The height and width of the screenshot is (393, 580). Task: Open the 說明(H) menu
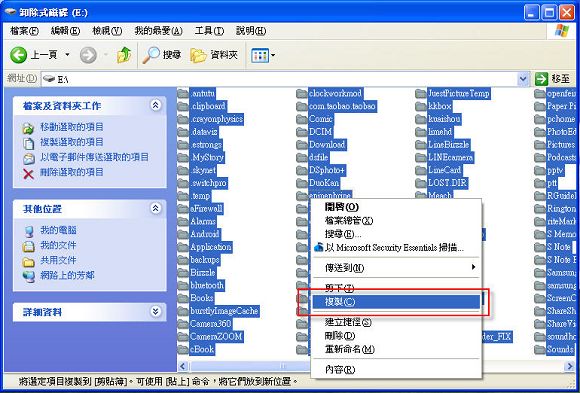click(251, 31)
